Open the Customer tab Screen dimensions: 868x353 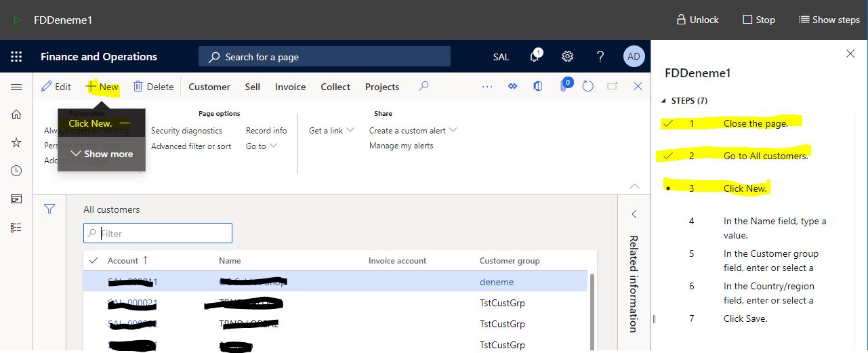click(209, 87)
